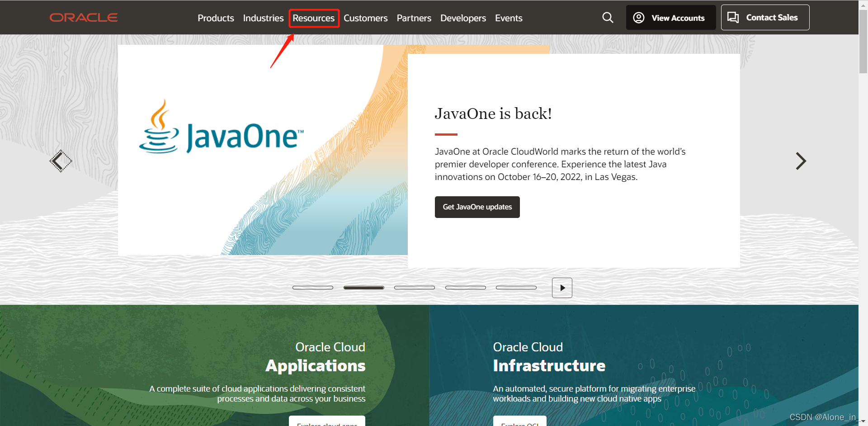This screenshot has height=426, width=868.
Task: Click the 'JavaOne is back!' heading
Action: (493, 114)
